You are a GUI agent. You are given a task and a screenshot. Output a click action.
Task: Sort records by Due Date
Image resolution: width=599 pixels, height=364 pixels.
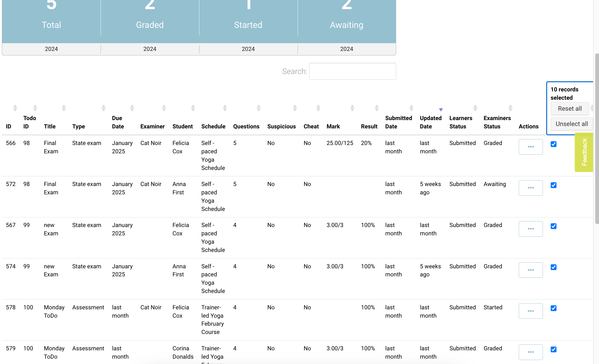pos(132,108)
